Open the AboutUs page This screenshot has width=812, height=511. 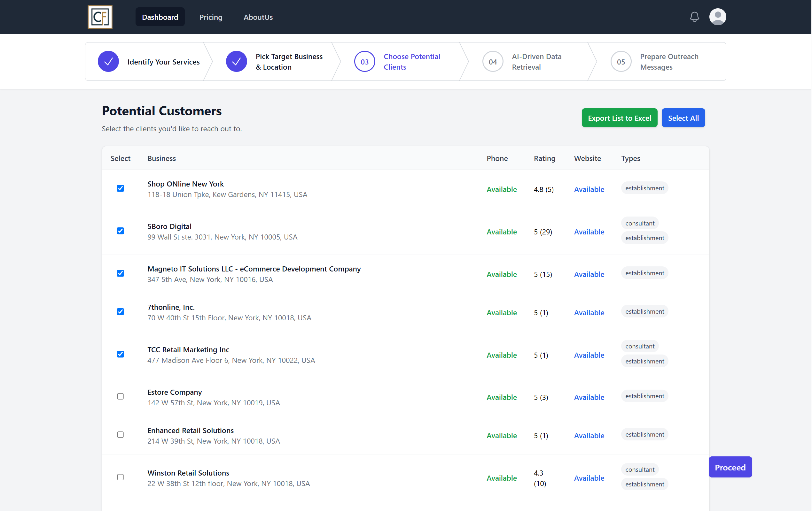click(x=258, y=17)
